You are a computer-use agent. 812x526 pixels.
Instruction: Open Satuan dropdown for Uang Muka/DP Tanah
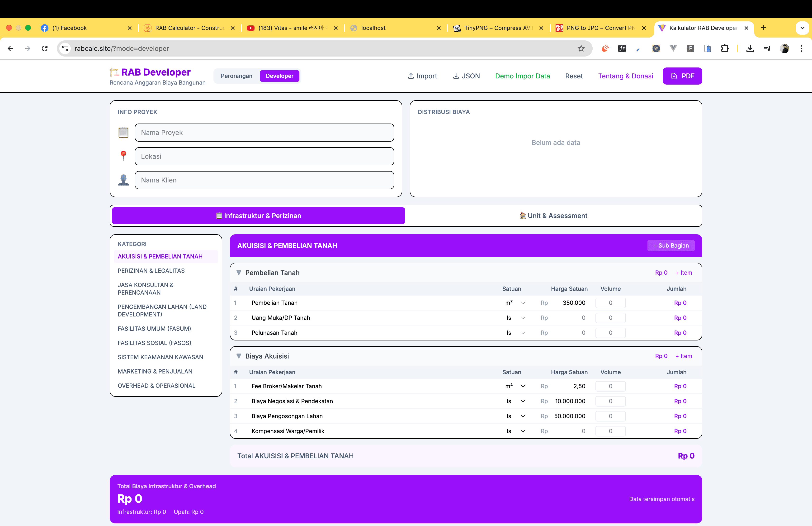[x=515, y=318]
